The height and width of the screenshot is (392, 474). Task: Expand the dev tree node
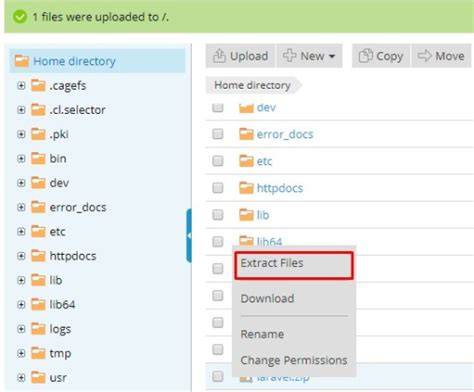pyautogui.click(x=21, y=183)
